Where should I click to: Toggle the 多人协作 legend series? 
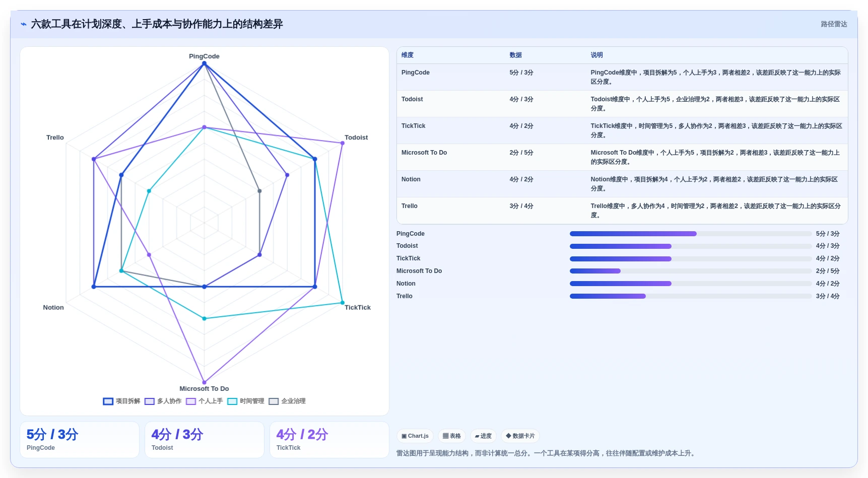click(163, 401)
